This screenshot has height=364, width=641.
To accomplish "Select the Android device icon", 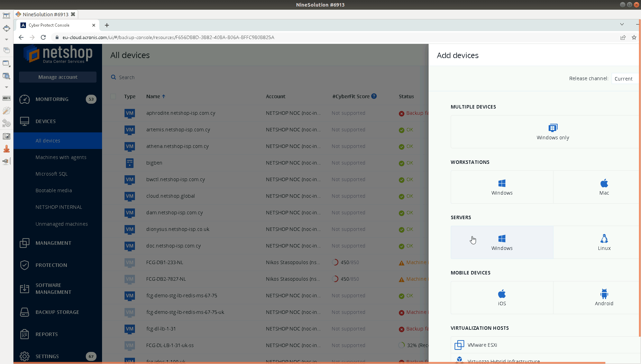I will pyautogui.click(x=604, y=297).
